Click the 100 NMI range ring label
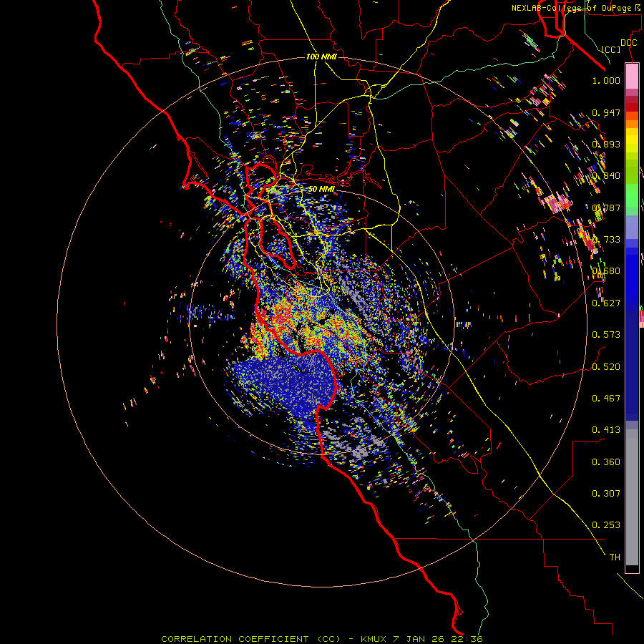 click(321, 57)
